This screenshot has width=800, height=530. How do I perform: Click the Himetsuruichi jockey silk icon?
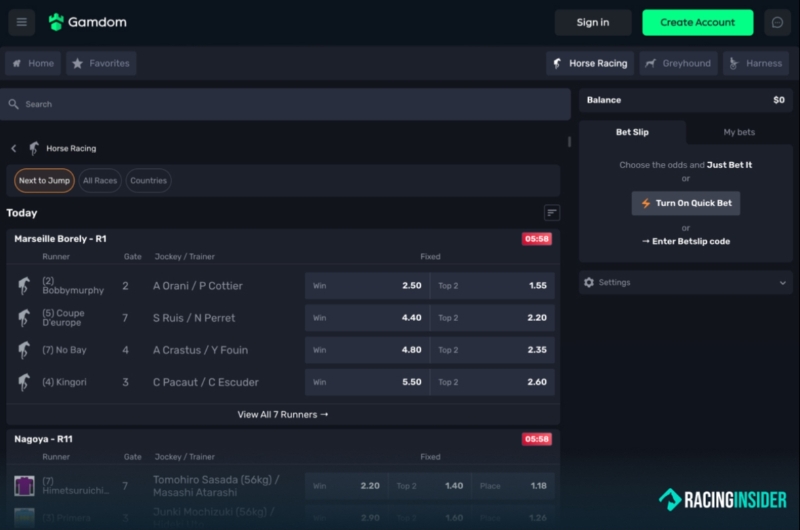tap(24, 486)
